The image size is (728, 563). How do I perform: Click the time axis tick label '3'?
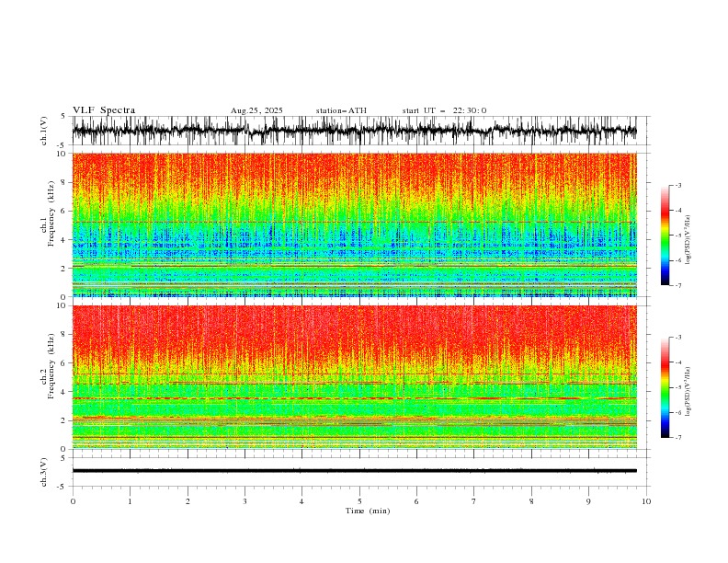coord(245,501)
